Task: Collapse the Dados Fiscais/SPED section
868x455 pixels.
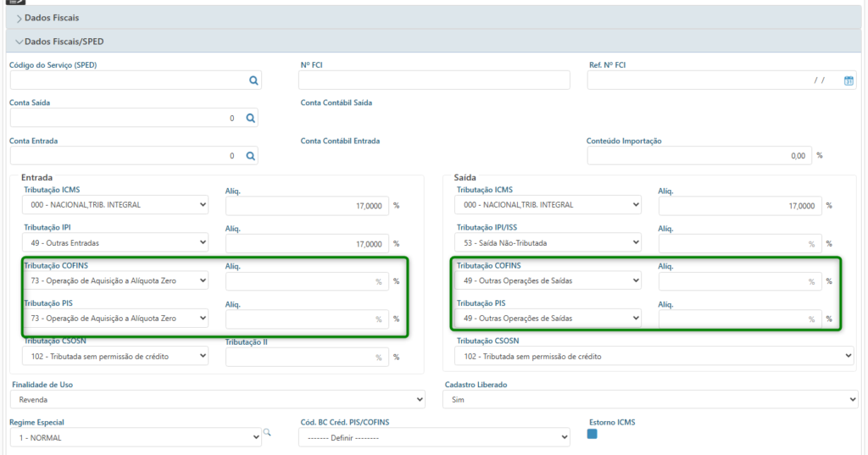Action: pos(64,41)
